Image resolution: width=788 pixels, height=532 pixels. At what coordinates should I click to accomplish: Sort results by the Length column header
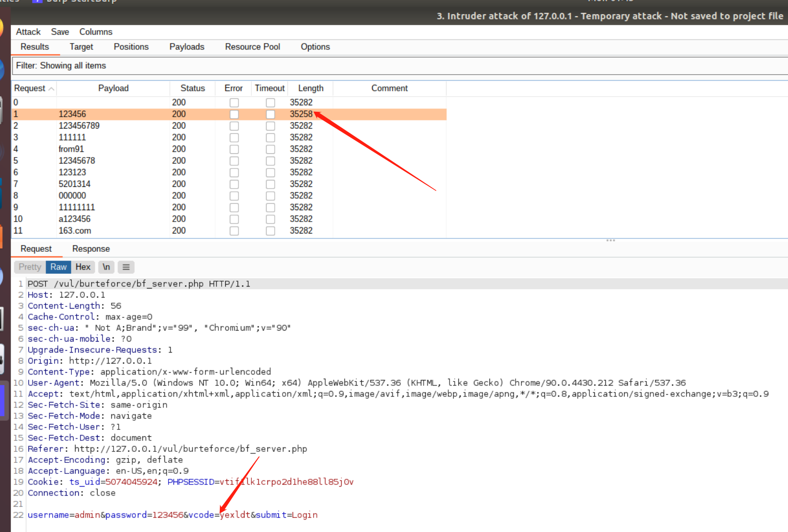(x=310, y=88)
